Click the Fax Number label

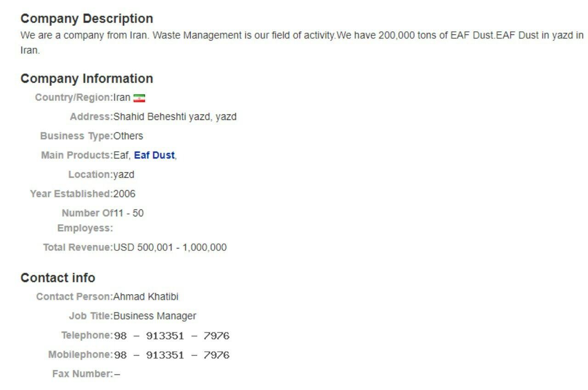click(x=83, y=374)
